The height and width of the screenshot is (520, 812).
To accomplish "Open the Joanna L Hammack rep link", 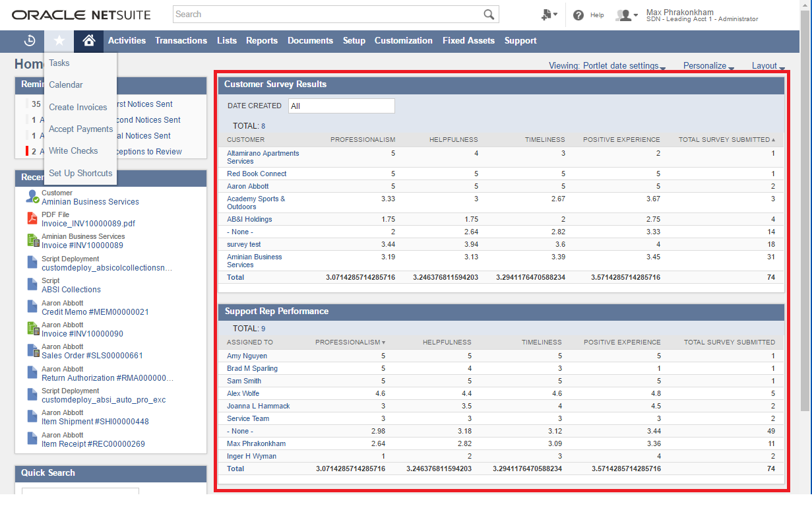I will [x=259, y=406].
